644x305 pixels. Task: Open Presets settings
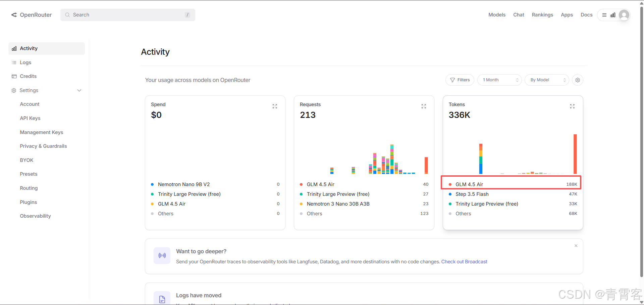click(x=29, y=174)
